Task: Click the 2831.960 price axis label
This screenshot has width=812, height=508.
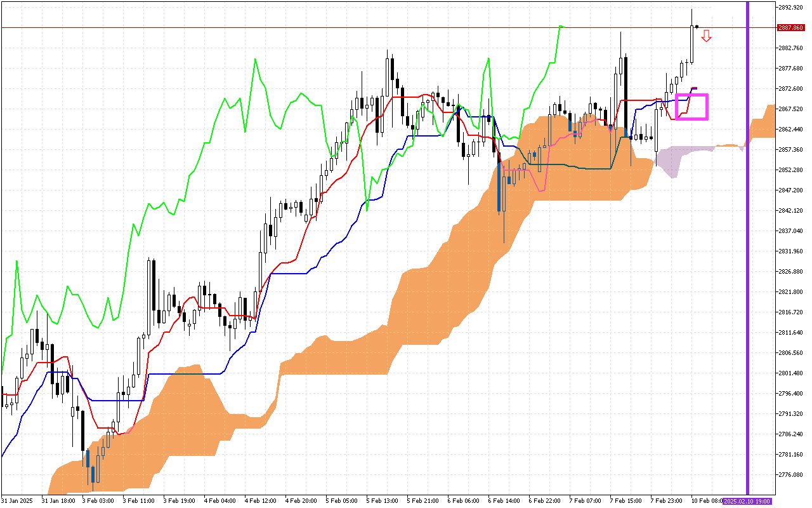Action: (x=790, y=251)
